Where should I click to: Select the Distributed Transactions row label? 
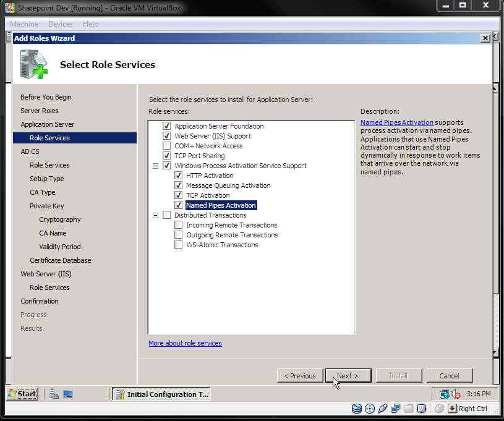pyautogui.click(x=210, y=215)
